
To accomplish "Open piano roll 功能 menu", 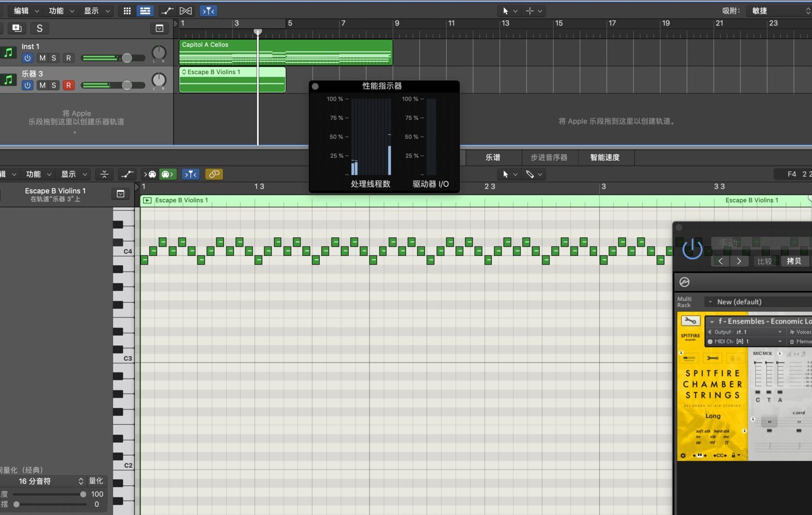I will point(39,174).
